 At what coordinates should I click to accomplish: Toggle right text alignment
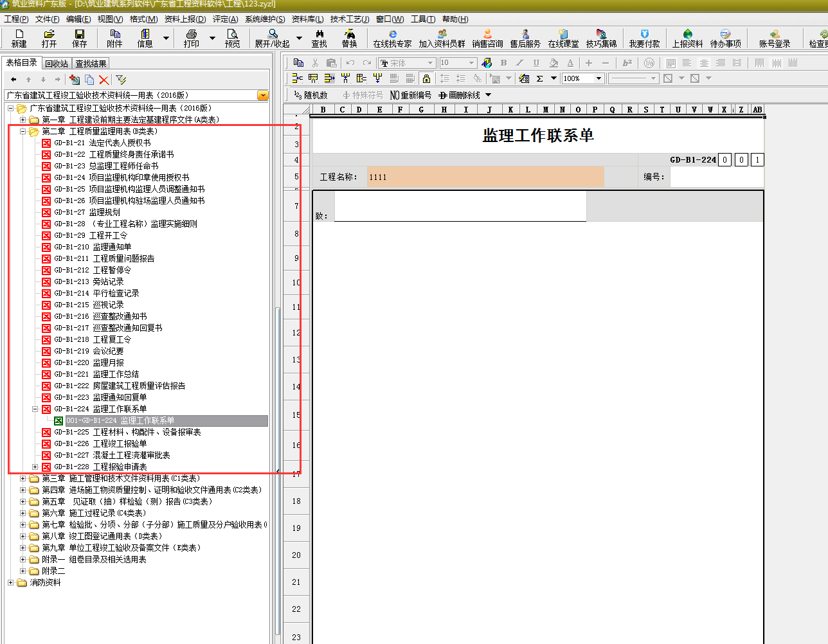pyautogui.click(x=721, y=62)
